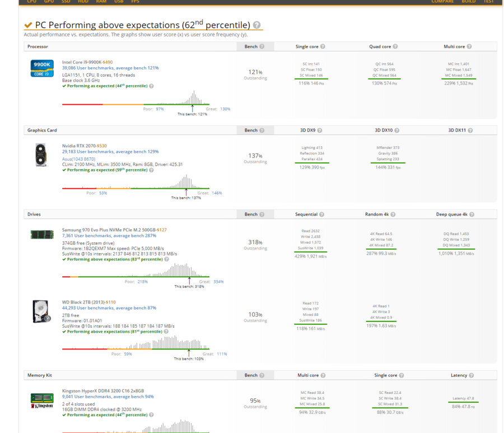504x433 pixels.
Task: Click Samsung drive Great 334% value
Action: point(218,282)
